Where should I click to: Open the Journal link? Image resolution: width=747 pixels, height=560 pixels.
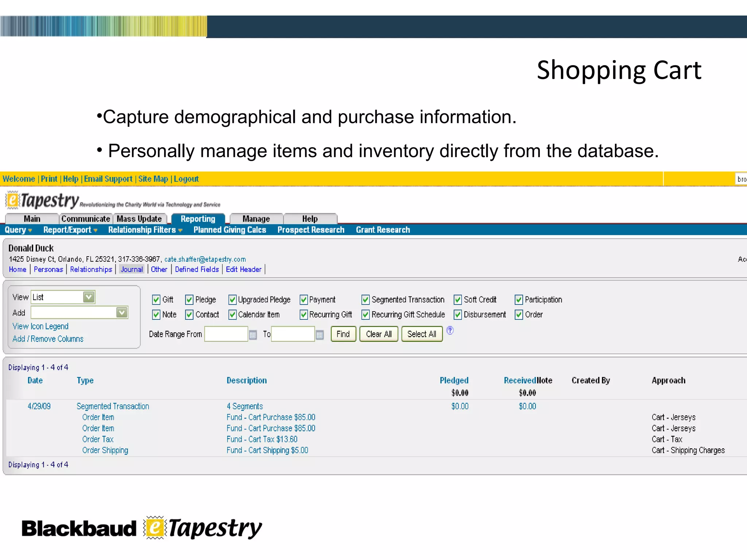[132, 269]
